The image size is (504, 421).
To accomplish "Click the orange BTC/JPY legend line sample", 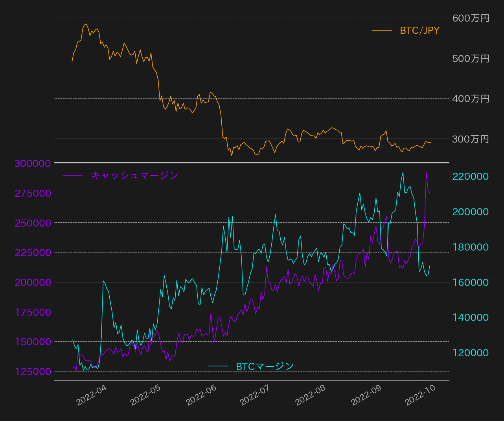I will coord(382,30).
